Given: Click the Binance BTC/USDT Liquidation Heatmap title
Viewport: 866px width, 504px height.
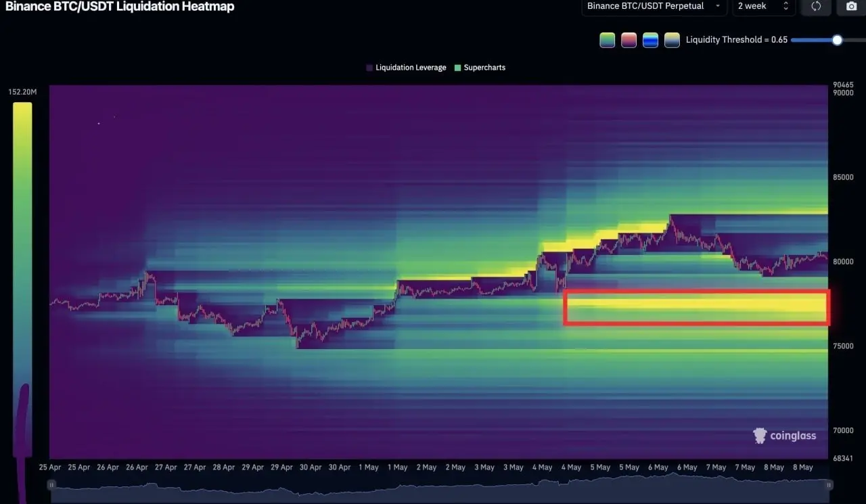Looking at the screenshot, I should click(x=120, y=7).
